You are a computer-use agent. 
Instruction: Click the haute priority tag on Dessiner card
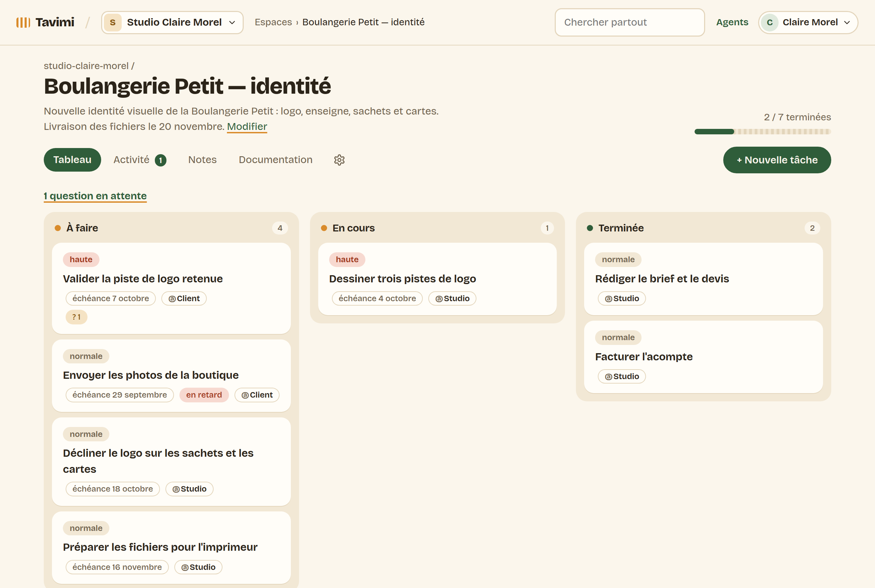tap(347, 260)
